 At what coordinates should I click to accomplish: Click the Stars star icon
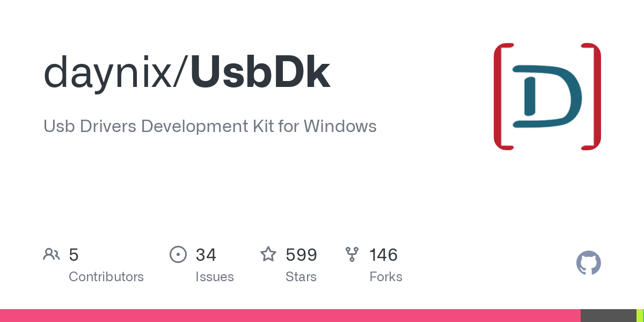pos(268,254)
